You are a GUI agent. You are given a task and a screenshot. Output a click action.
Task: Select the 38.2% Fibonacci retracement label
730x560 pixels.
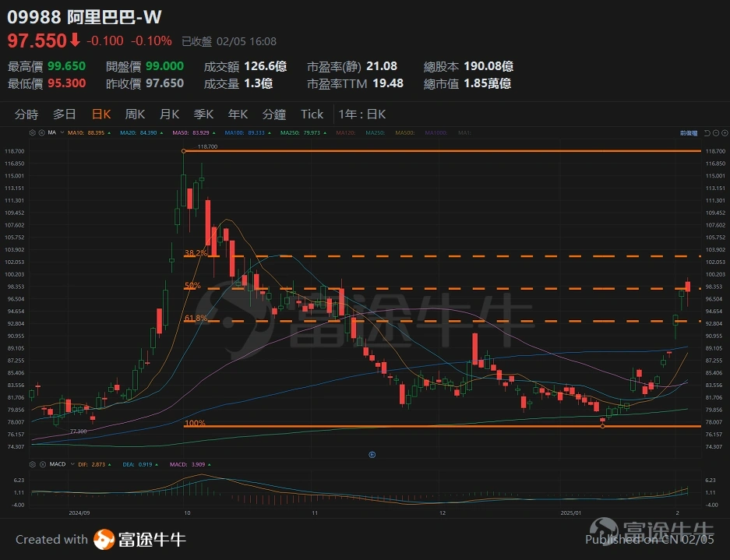[x=196, y=253]
